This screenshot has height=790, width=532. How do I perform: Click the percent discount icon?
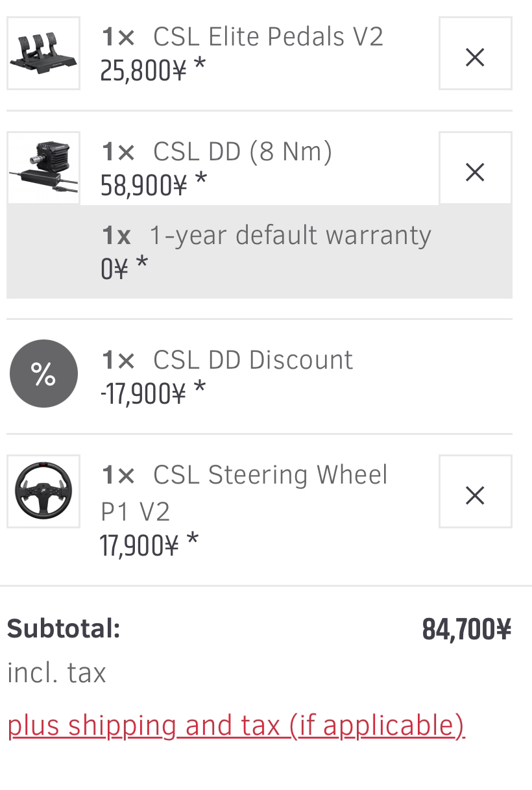pos(43,374)
